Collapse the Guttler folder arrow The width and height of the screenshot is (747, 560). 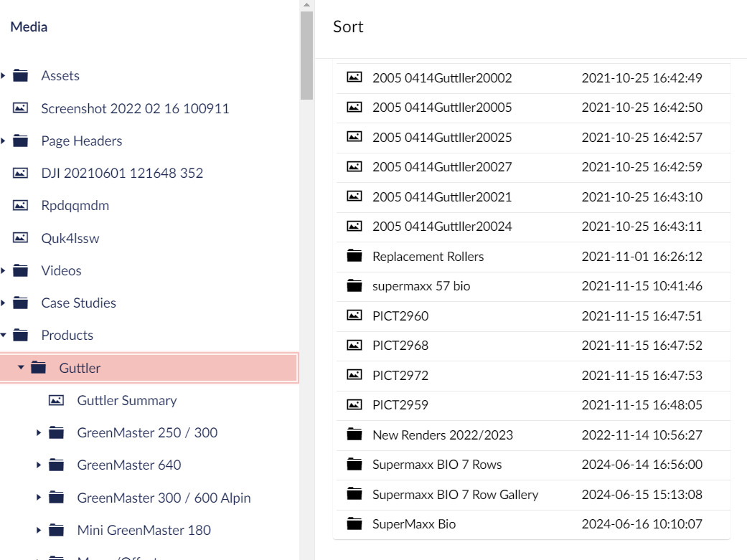tap(22, 368)
